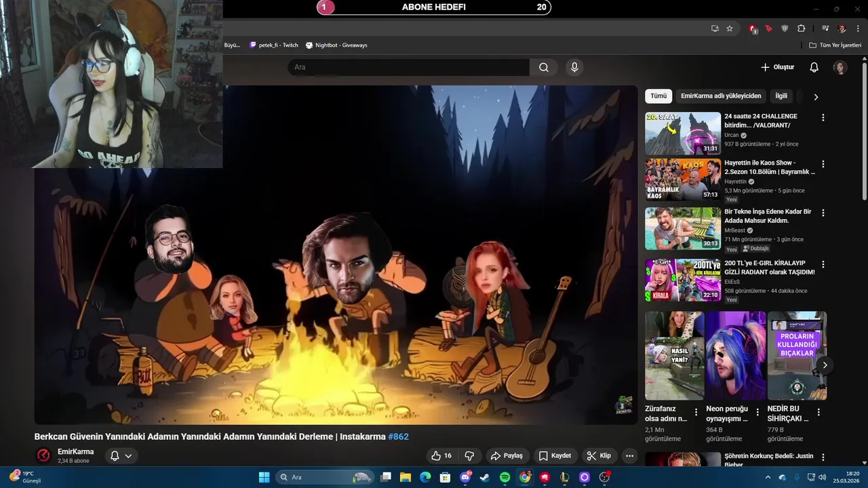Bookmark this page with the star icon
The height and width of the screenshot is (488, 868).
pyautogui.click(x=730, y=28)
